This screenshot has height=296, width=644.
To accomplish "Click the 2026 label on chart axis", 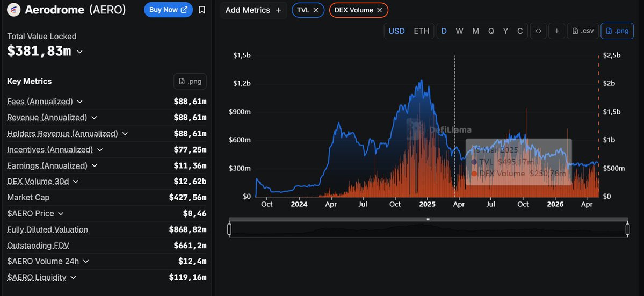I will [556, 204].
